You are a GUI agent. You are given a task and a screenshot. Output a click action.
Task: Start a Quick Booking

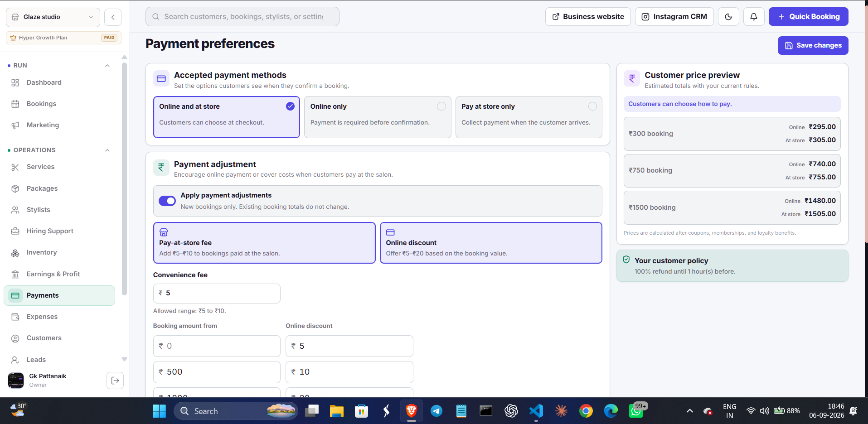808,17
